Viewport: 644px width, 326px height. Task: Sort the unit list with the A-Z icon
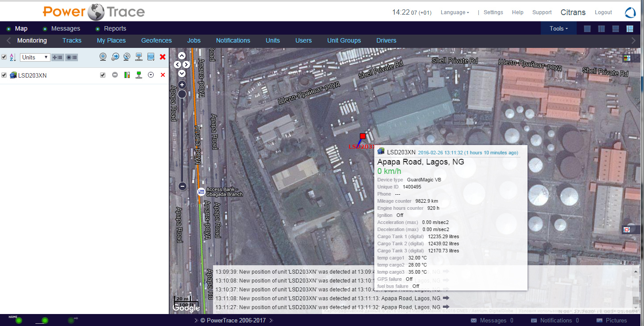pos(12,57)
